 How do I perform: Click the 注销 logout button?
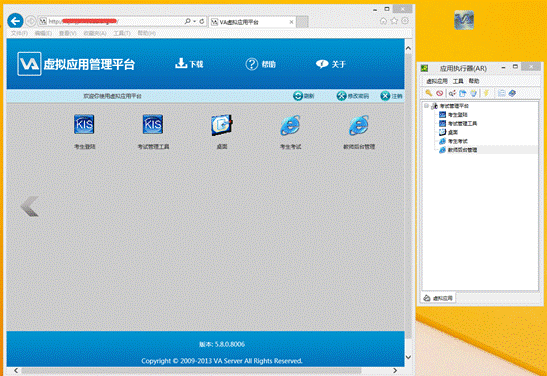pos(391,96)
